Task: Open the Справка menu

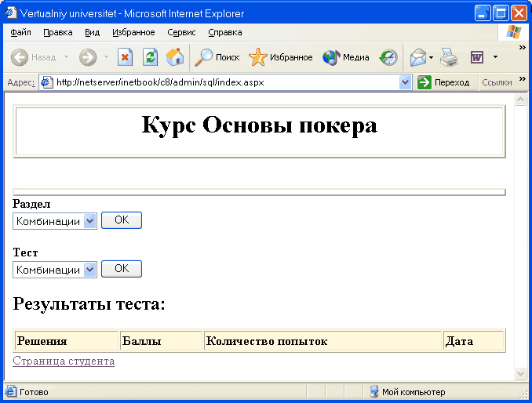Action: click(x=225, y=32)
